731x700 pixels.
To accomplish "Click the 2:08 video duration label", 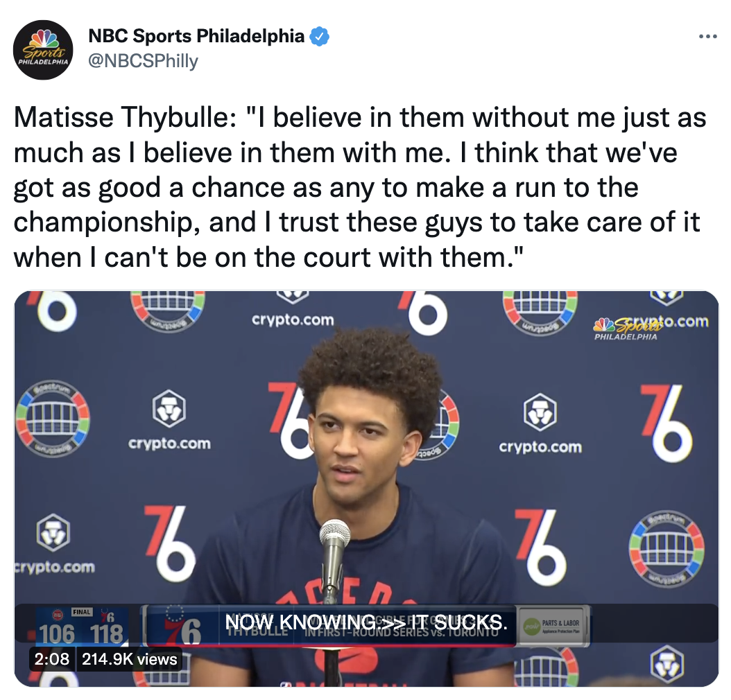I will pyautogui.click(x=52, y=659).
